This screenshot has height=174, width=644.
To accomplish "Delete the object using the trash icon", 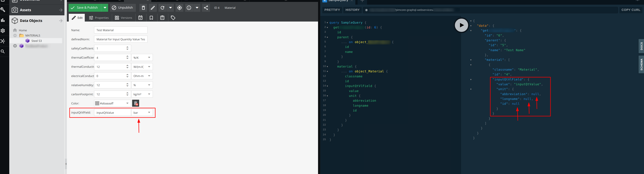I will tap(143, 8).
